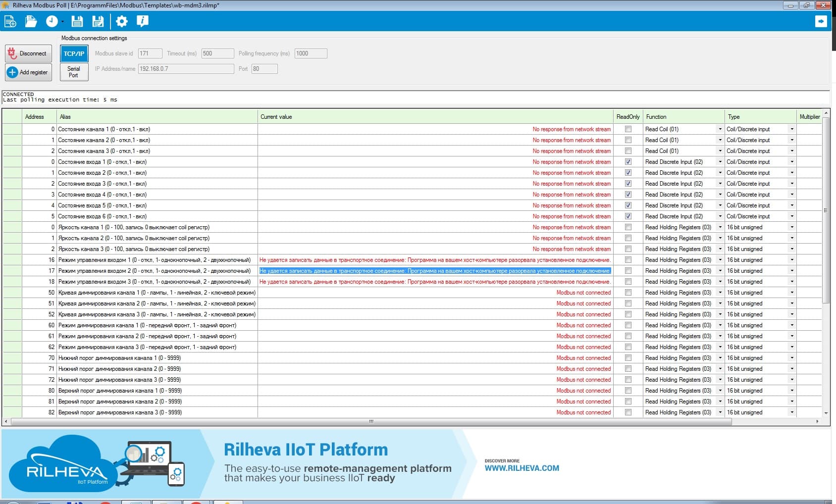Select the highlighted error value in row 17
The image size is (836, 504).
tap(435, 271)
